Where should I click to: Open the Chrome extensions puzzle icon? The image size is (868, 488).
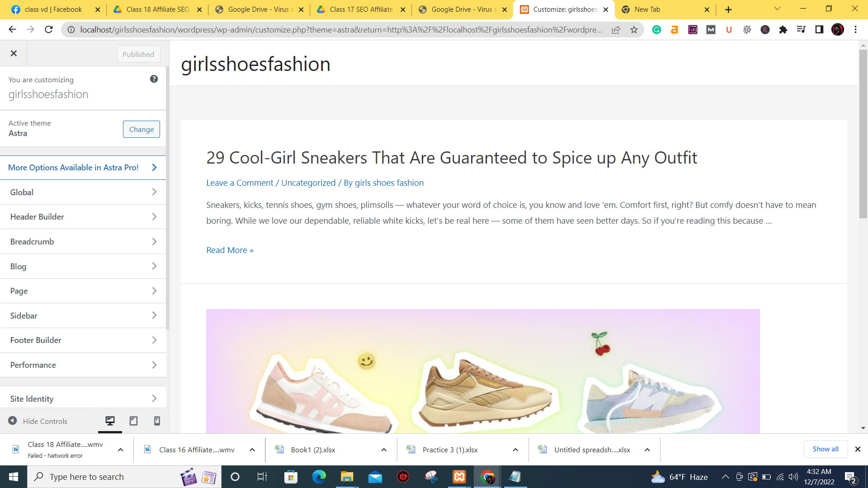783,30
